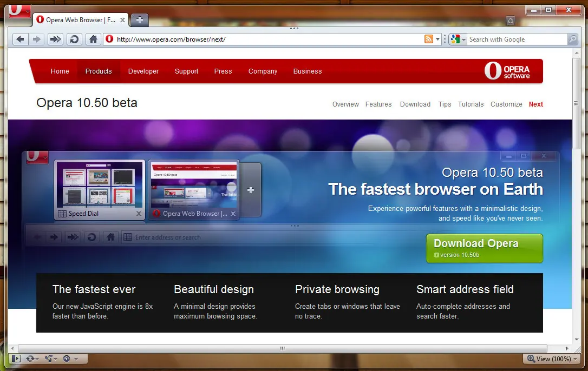The width and height of the screenshot is (588, 371).
Task: Click the Opera Web Browser thumbnail in banner
Action: click(x=193, y=190)
